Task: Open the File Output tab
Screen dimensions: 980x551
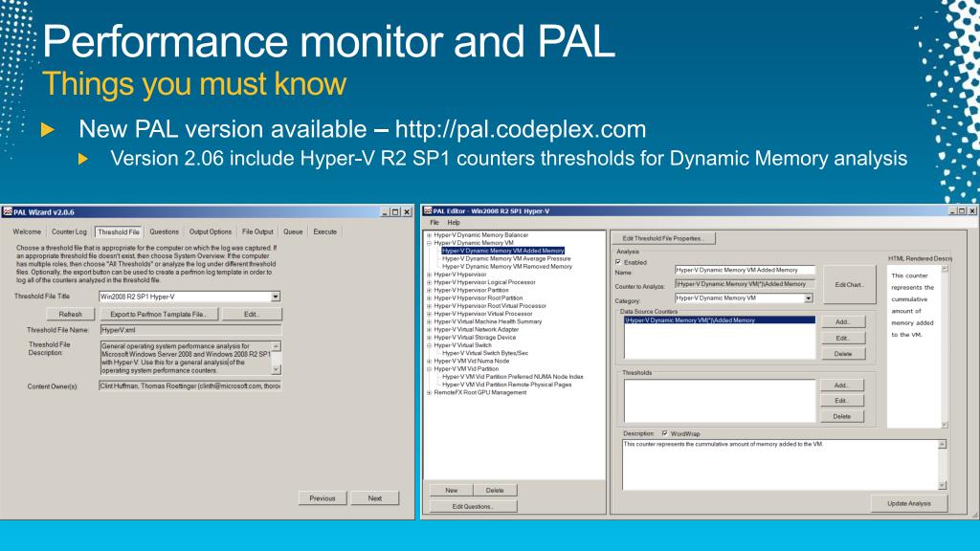Action: tap(257, 231)
